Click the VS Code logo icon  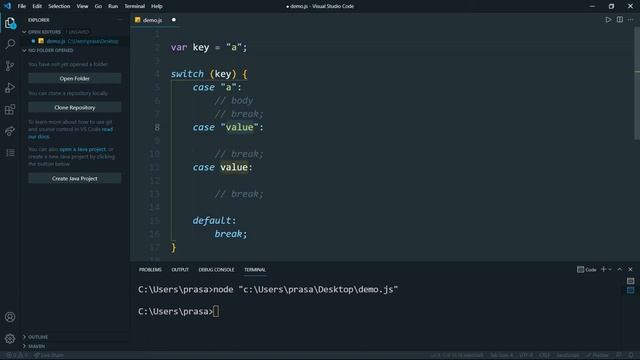tap(7, 6)
